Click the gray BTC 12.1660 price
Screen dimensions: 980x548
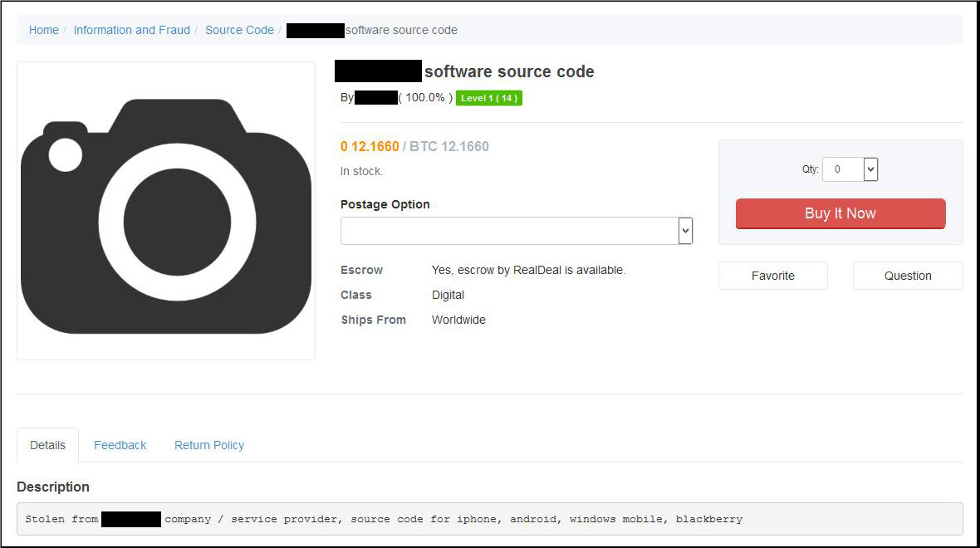pos(449,147)
